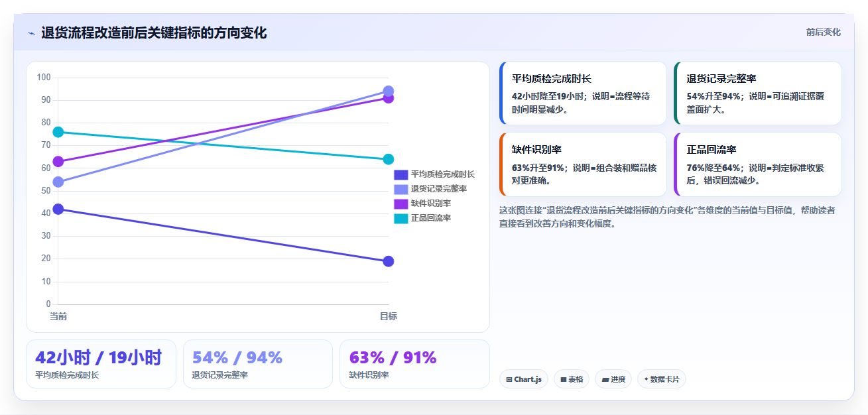Select the 表格 tag
The image size is (868, 415).
click(x=572, y=379)
